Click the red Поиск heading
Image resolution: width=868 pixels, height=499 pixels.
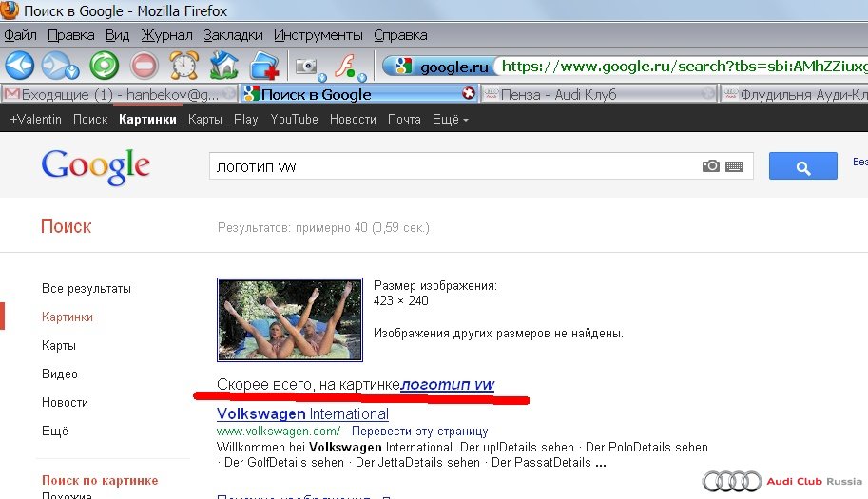pos(66,226)
